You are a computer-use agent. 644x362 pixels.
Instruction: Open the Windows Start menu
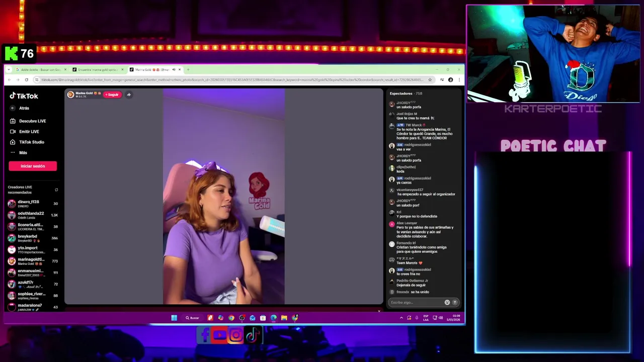(x=174, y=318)
